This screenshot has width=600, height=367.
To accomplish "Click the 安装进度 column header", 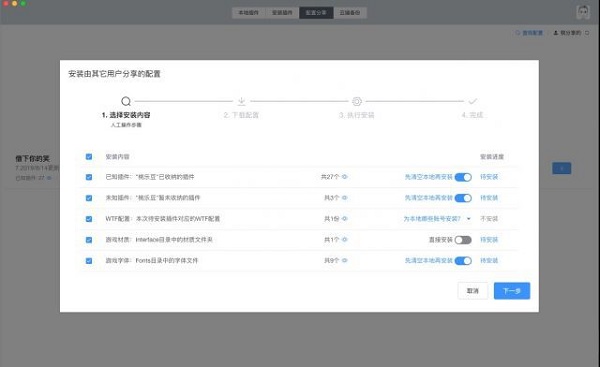I will click(x=492, y=157).
